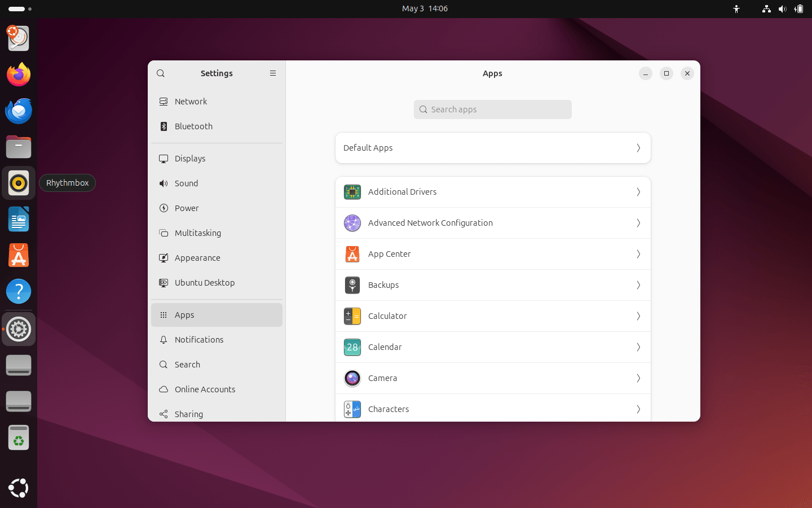Open the settings search magnifier icon
Screen dimensions: 812x508
tap(161, 73)
